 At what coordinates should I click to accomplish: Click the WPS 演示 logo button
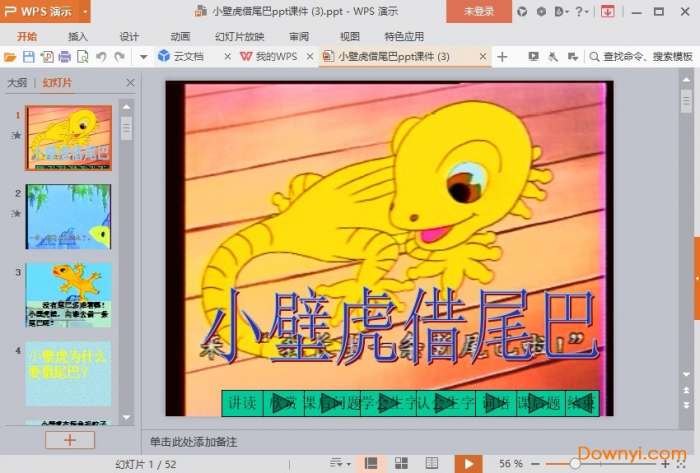point(38,11)
